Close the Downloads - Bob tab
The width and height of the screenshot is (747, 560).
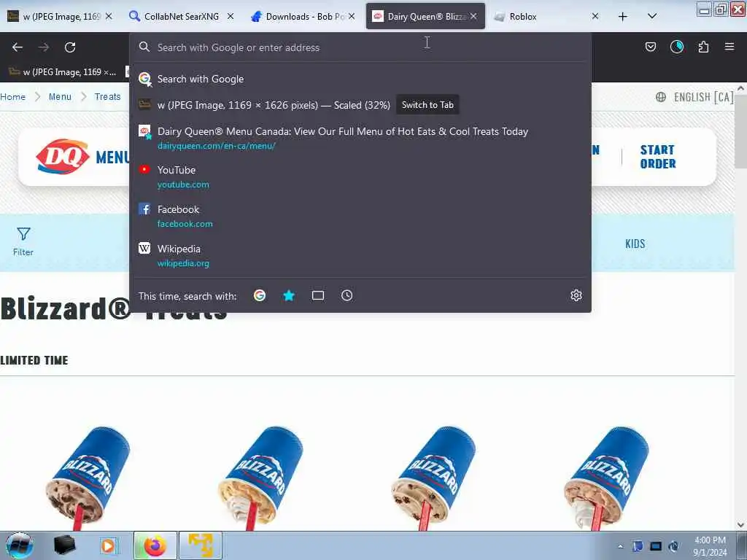click(352, 16)
